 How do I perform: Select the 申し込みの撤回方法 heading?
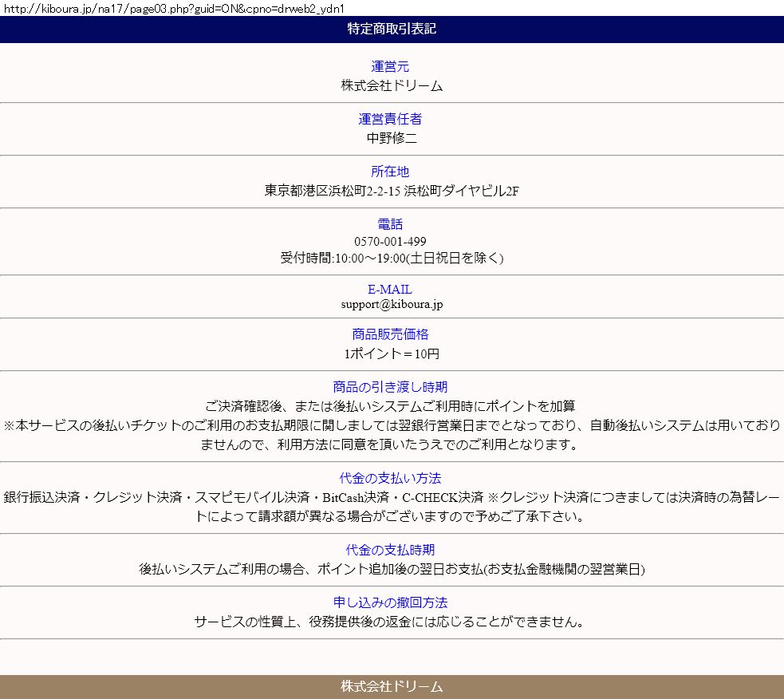tap(391, 602)
